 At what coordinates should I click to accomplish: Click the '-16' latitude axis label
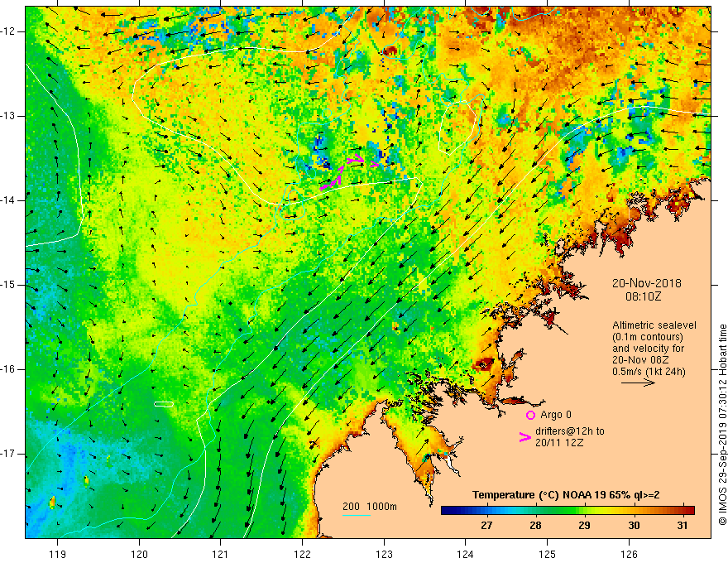click(8, 369)
